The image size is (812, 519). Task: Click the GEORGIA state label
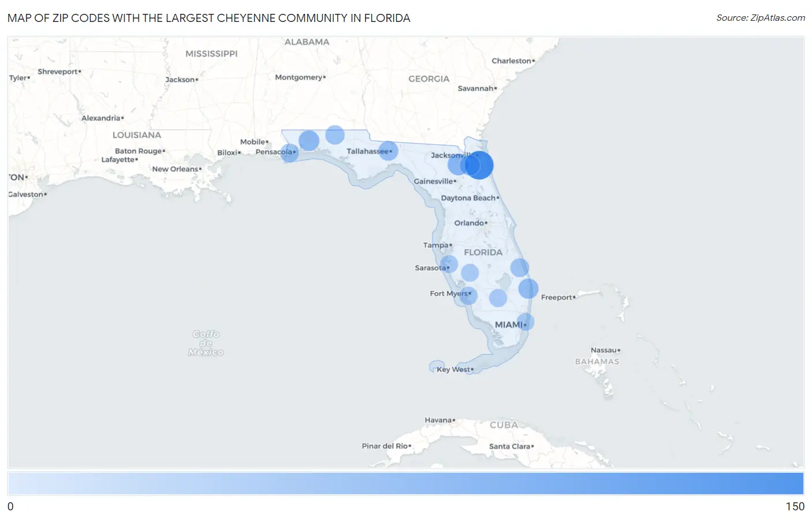coord(429,79)
